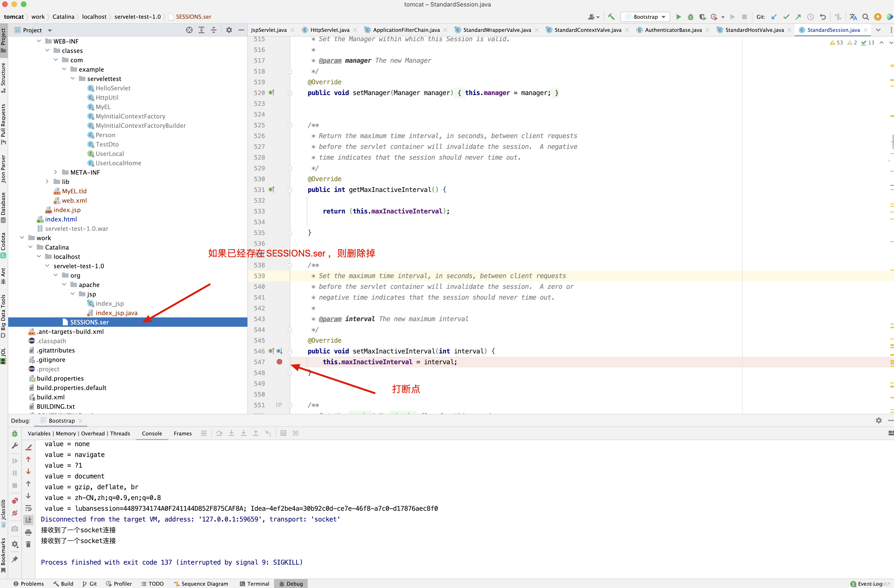This screenshot has width=894, height=588.
Task: Click the locate target icon in Project panel
Action: [x=189, y=30]
